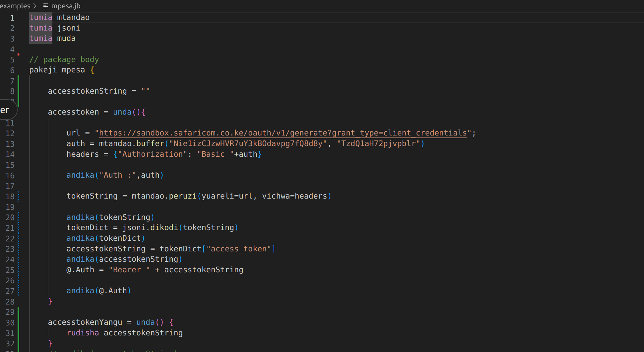The image size is (644, 352).
Task: Click the breadcrumb chevron after examples
Action: tap(35, 6)
